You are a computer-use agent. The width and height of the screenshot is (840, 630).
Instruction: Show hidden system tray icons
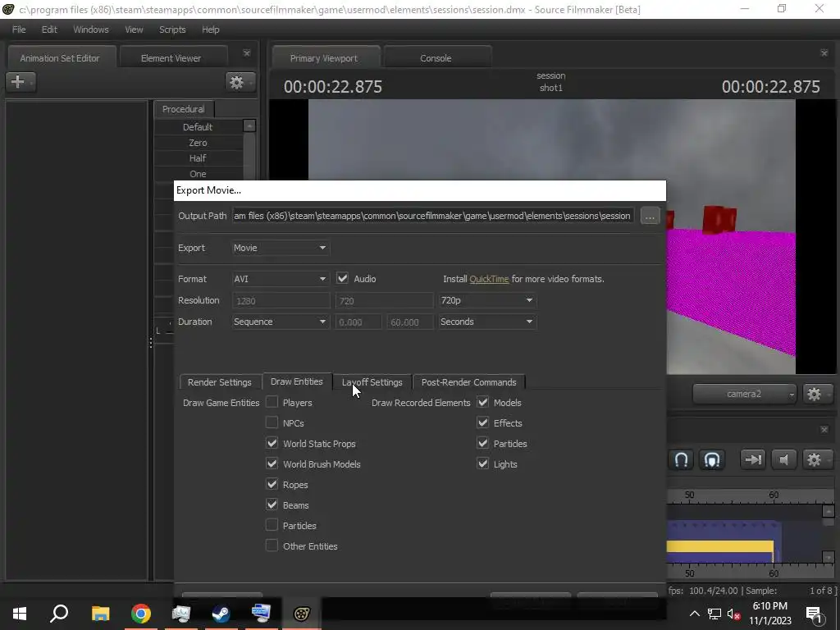(694, 614)
